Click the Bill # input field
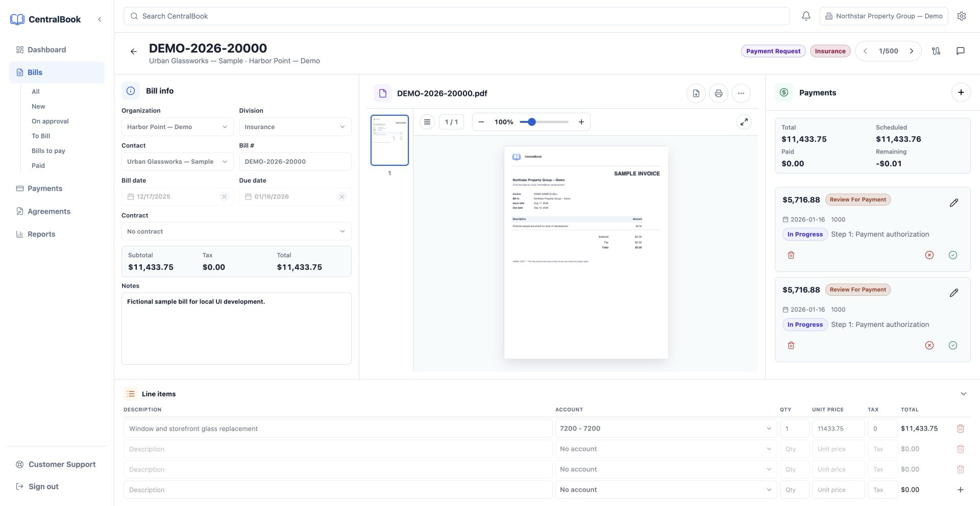The height and width of the screenshot is (506, 980). pyautogui.click(x=295, y=162)
